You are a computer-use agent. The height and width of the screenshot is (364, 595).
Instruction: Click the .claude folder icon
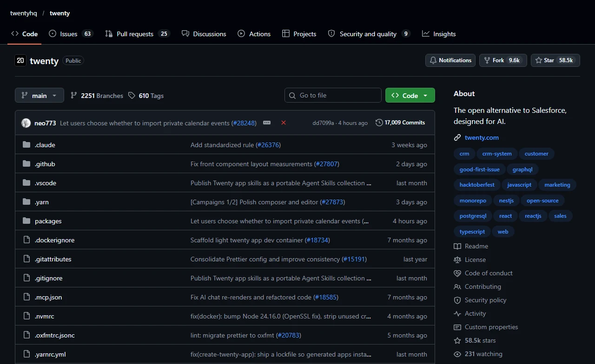coord(26,145)
